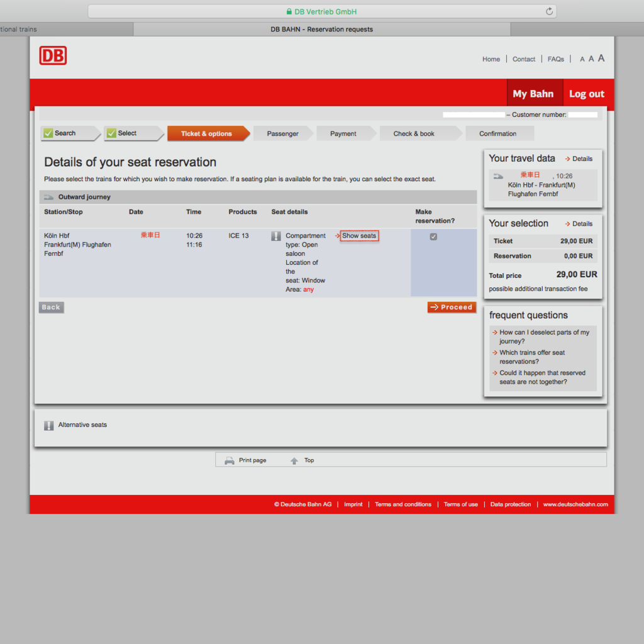The height and width of the screenshot is (644, 644).
Task: Switch to the 'tional trains' browser tab
Action: pyautogui.click(x=66, y=29)
